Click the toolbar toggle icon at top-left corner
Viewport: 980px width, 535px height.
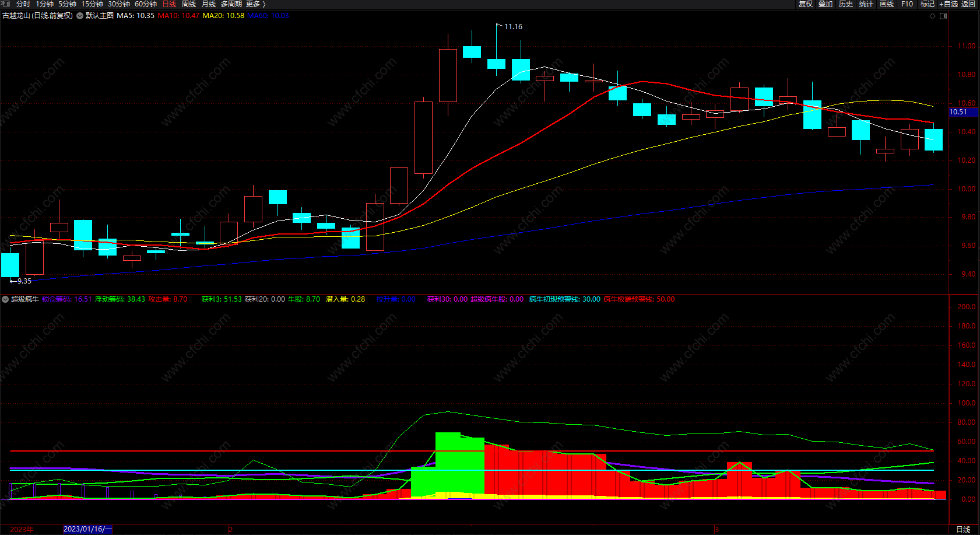click(x=5, y=4)
